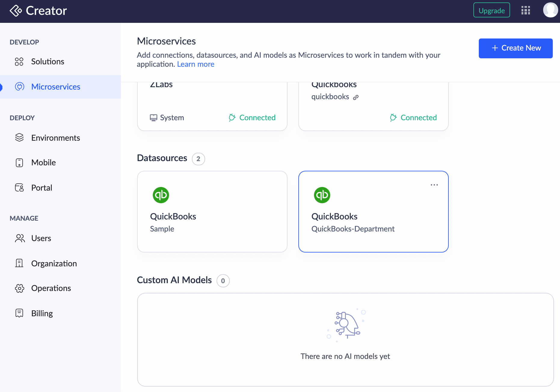Click the Portal sidebar icon
The height and width of the screenshot is (392, 560).
coord(19,188)
